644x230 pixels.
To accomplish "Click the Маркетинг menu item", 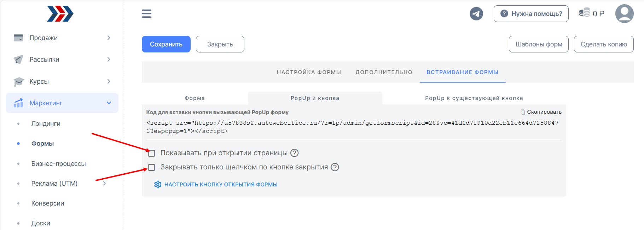I will point(62,103).
